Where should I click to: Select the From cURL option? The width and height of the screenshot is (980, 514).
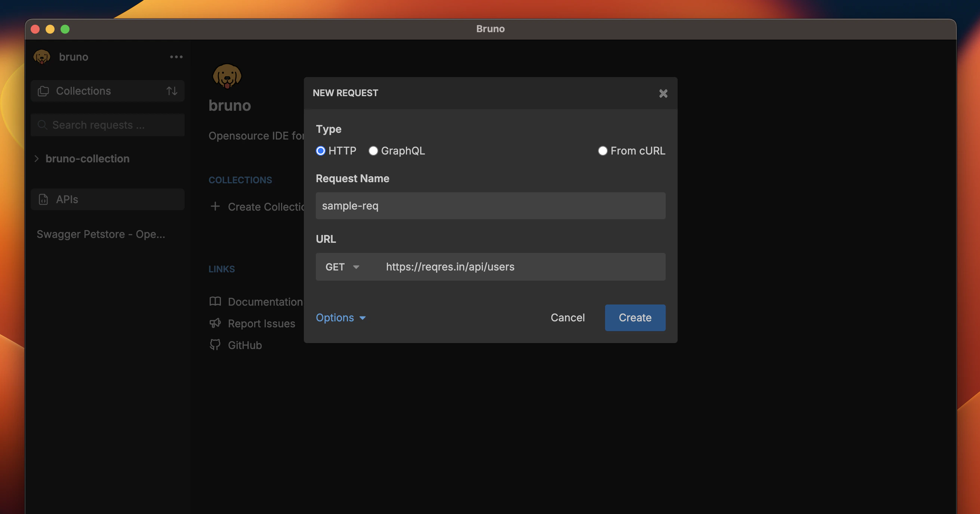coord(602,151)
